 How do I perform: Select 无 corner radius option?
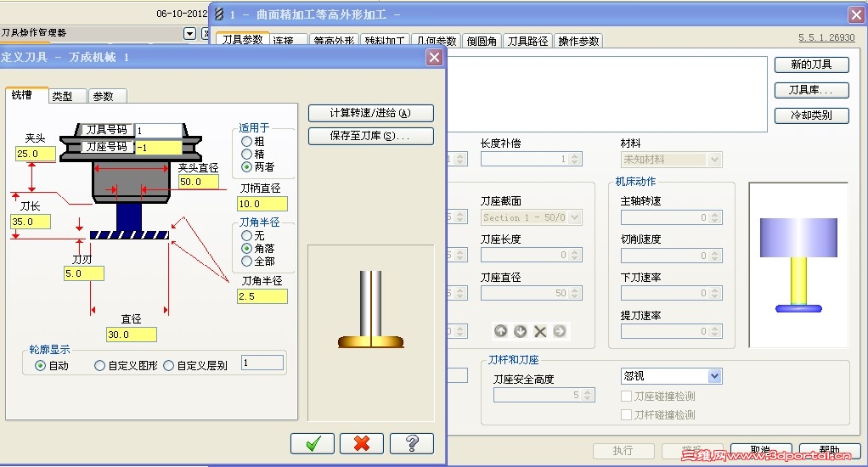pyautogui.click(x=246, y=236)
